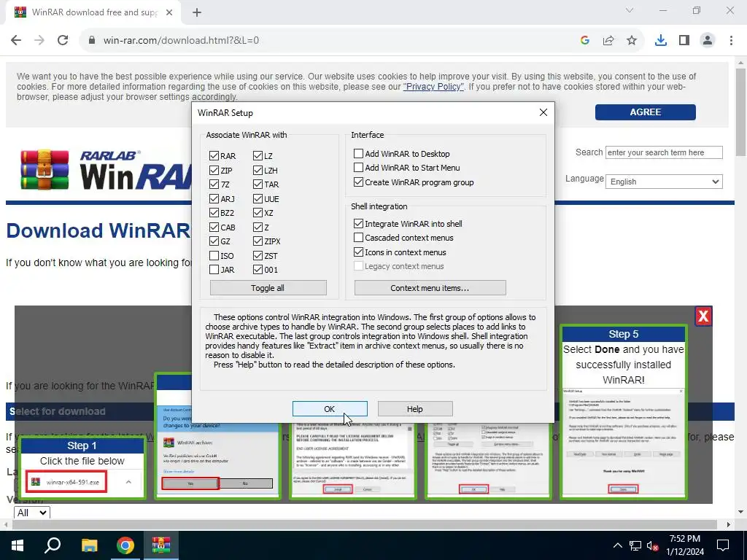Open taskbar clock and date
Screen dimensions: 747x560
pos(684,545)
